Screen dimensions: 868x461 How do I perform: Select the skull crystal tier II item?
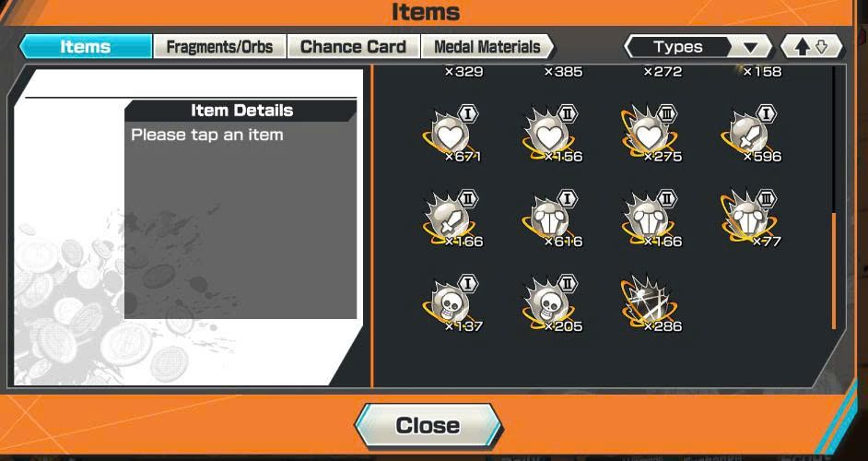coord(551,303)
